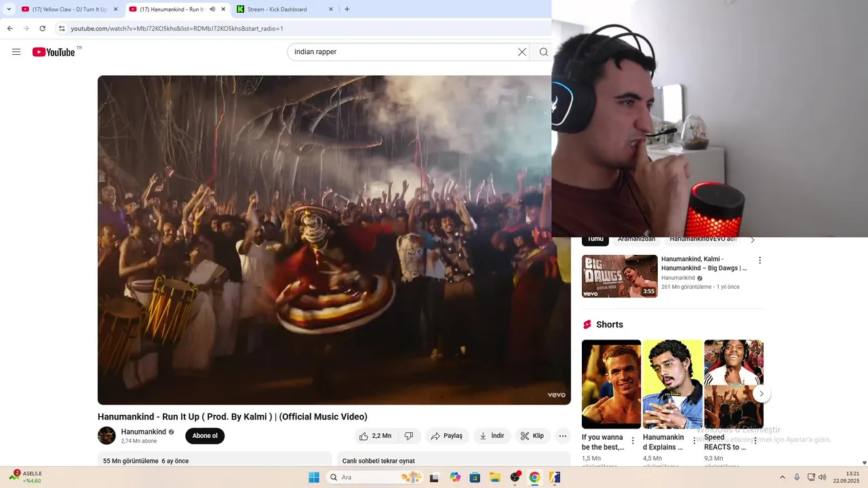Select the Tümü filter chip
This screenshot has width=868, height=488.
595,239
